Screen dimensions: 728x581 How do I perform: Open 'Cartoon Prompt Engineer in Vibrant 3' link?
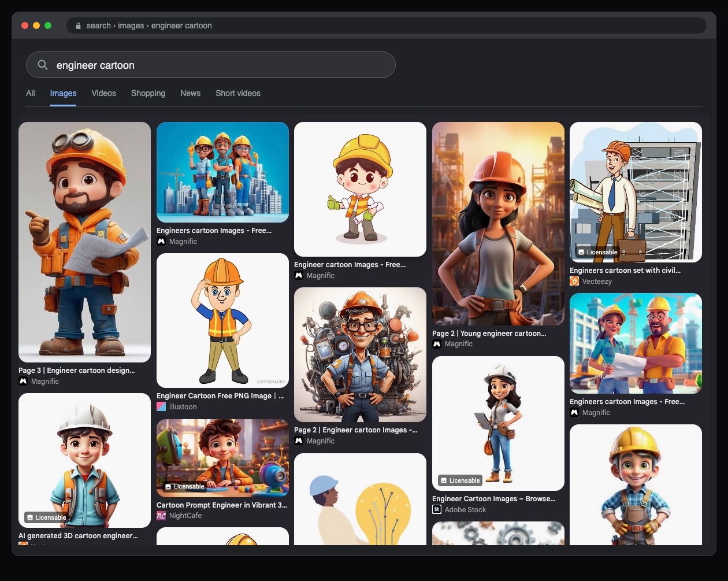pos(222,505)
